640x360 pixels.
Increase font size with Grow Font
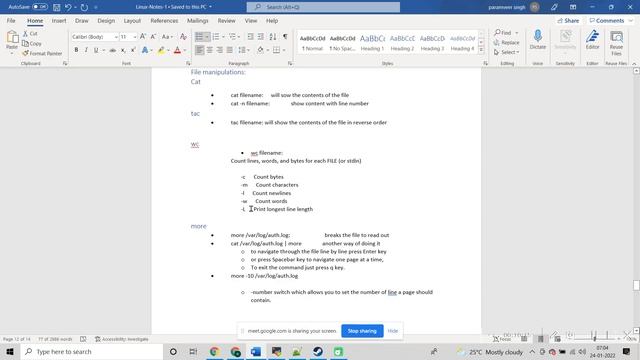point(143,37)
